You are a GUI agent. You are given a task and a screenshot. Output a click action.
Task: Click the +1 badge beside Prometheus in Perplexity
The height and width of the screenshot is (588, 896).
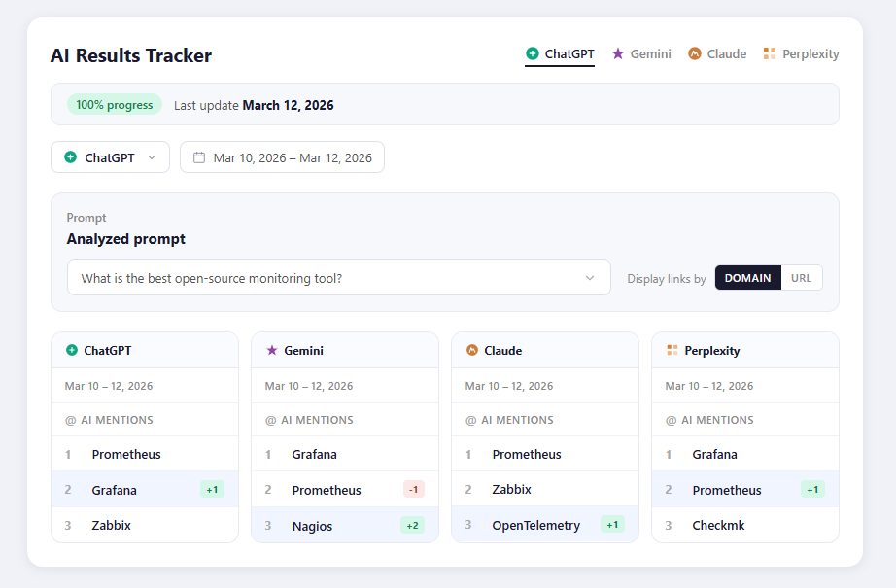pyautogui.click(x=812, y=489)
